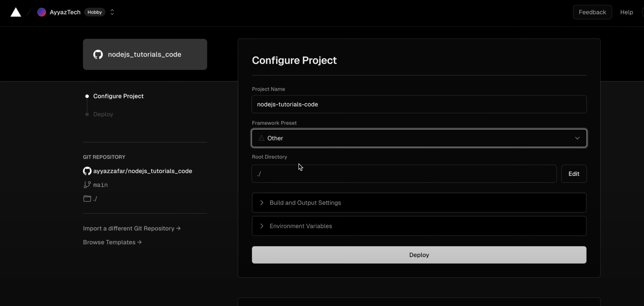Image resolution: width=644 pixels, height=306 pixels.
Task: Click the folder icon under Git Repository
Action: coord(87,199)
